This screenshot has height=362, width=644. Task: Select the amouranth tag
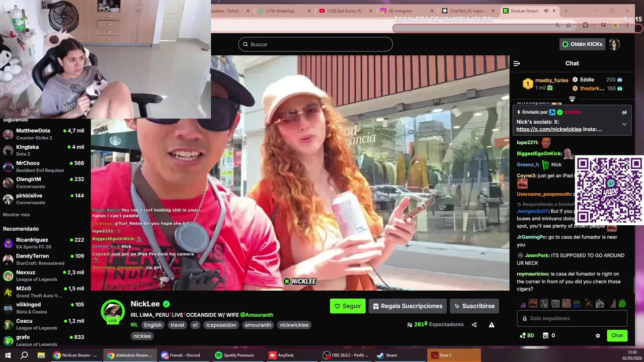pyautogui.click(x=258, y=325)
